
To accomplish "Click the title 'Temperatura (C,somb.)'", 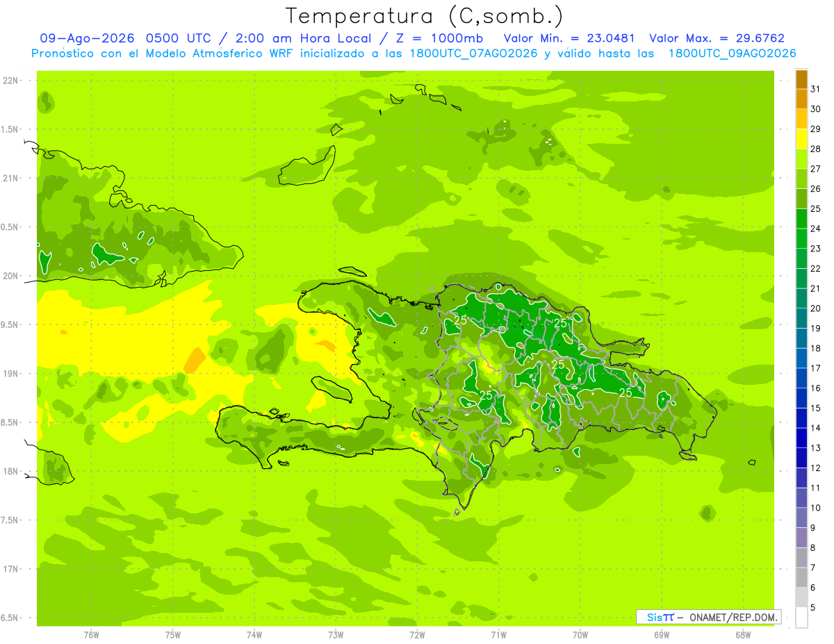I will pos(425,16).
